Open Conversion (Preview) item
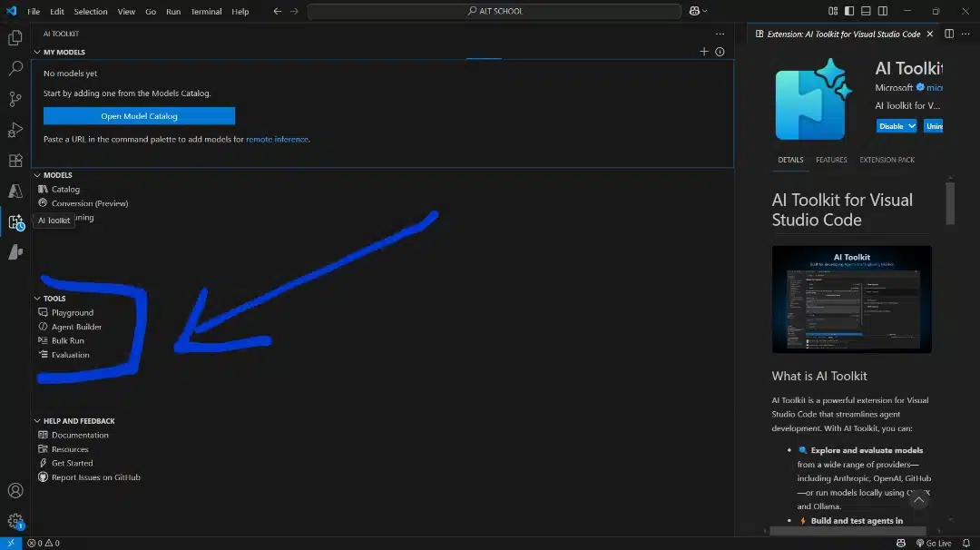This screenshot has height=550, width=980. (x=90, y=203)
